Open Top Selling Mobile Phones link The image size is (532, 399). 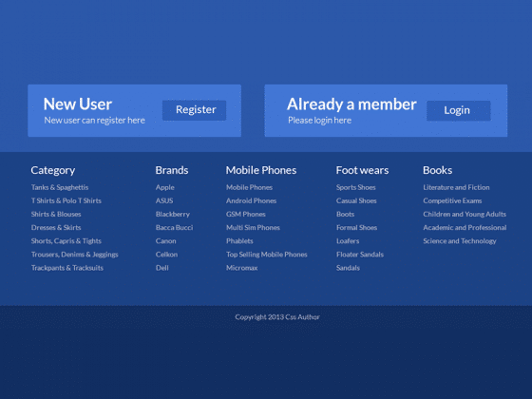click(x=267, y=255)
